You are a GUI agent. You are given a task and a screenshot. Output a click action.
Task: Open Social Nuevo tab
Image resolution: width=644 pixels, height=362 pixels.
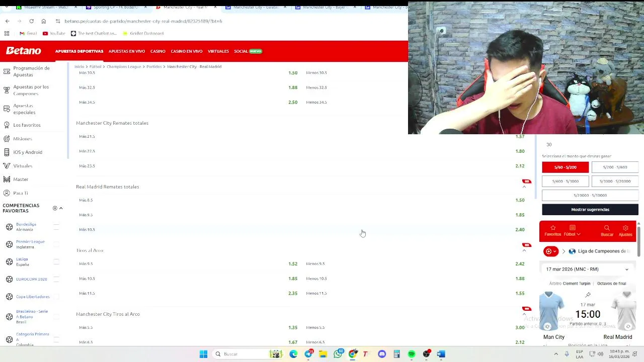pyautogui.click(x=248, y=51)
